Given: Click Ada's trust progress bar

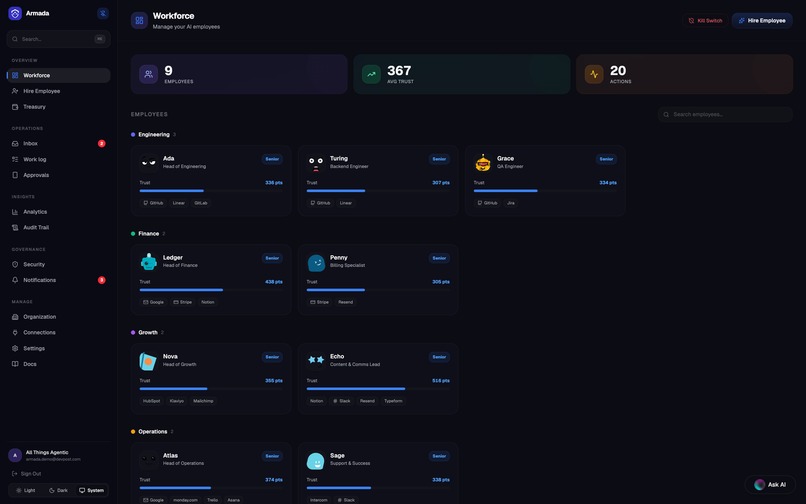Looking at the screenshot, I should click(211, 191).
